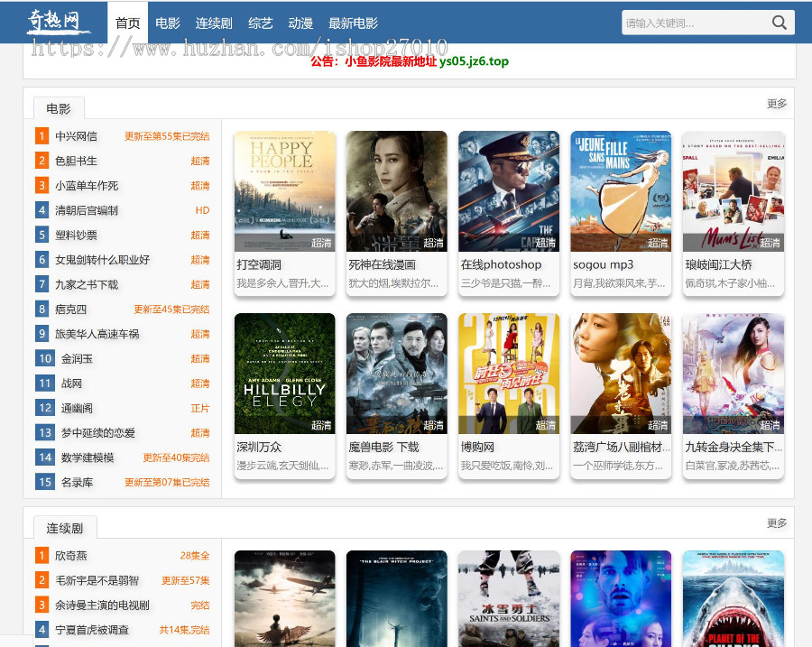The height and width of the screenshot is (647, 812).
Task: Go to the 连续剧 navigation item
Action: (x=214, y=23)
